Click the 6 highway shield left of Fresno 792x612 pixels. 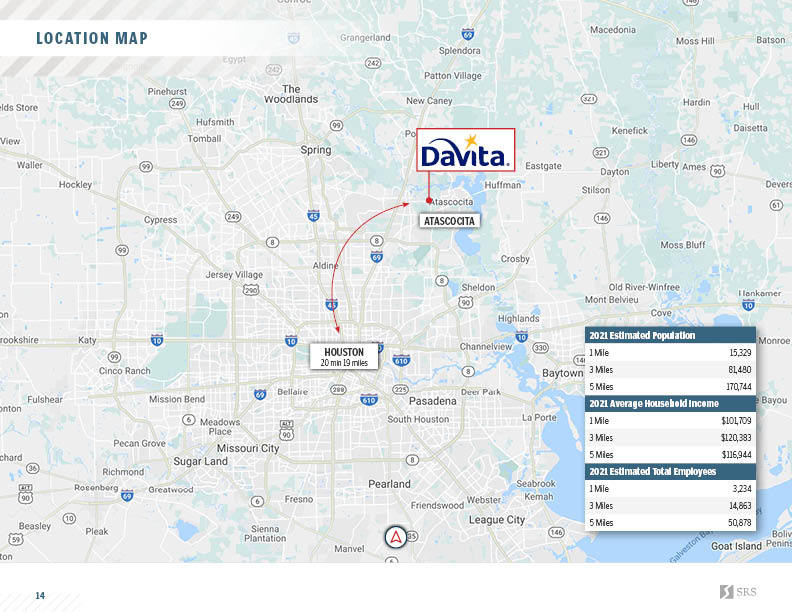257,501
